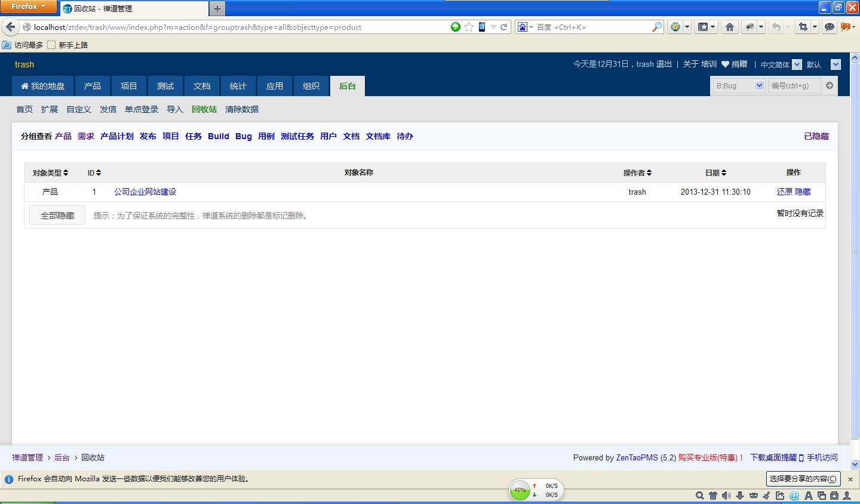The image size is (860, 504).
Task: View hidden items via 已隐藏 link
Action: tap(816, 136)
